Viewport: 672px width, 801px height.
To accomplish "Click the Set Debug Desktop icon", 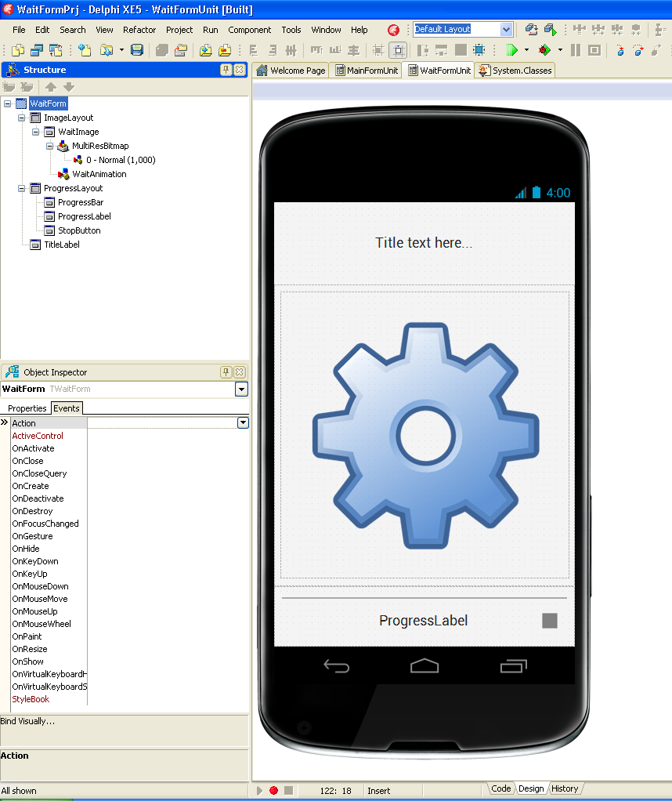I will coord(550,30).
